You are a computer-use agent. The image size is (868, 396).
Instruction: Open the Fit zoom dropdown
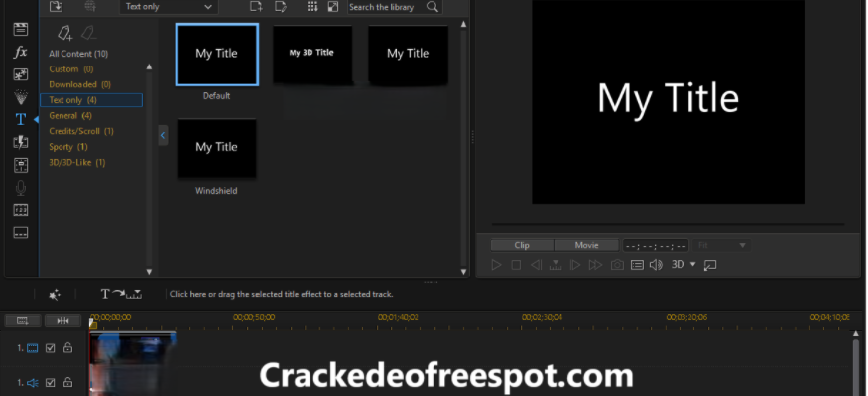click(x=722, y=245)
